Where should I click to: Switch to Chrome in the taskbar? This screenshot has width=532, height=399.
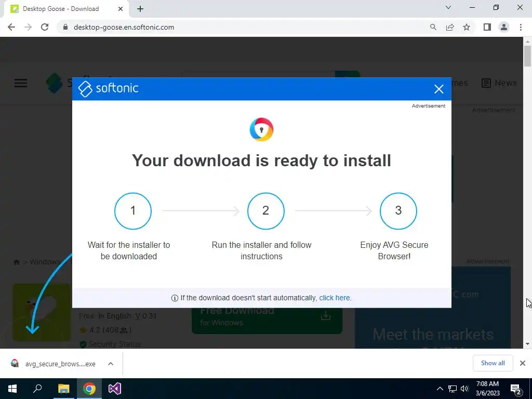click(x=89, y=389)
